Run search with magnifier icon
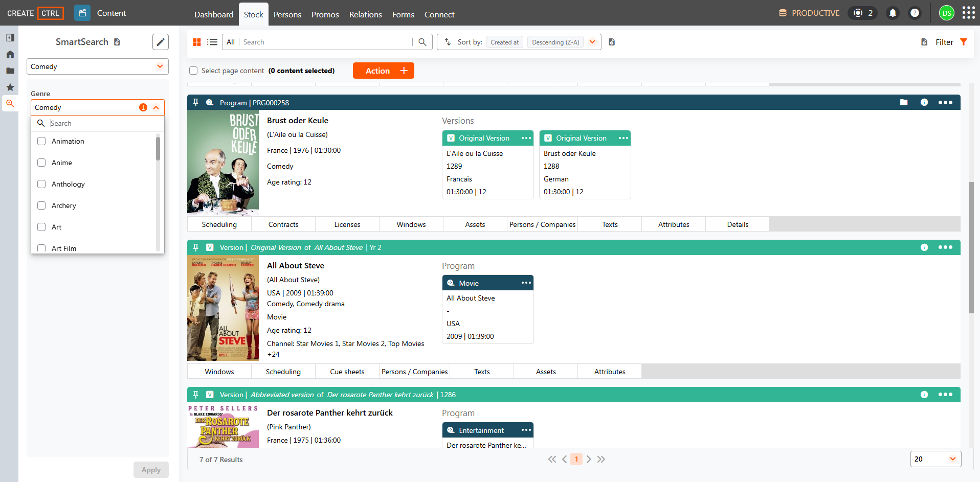The image size is (980, 482). [422, 42]
